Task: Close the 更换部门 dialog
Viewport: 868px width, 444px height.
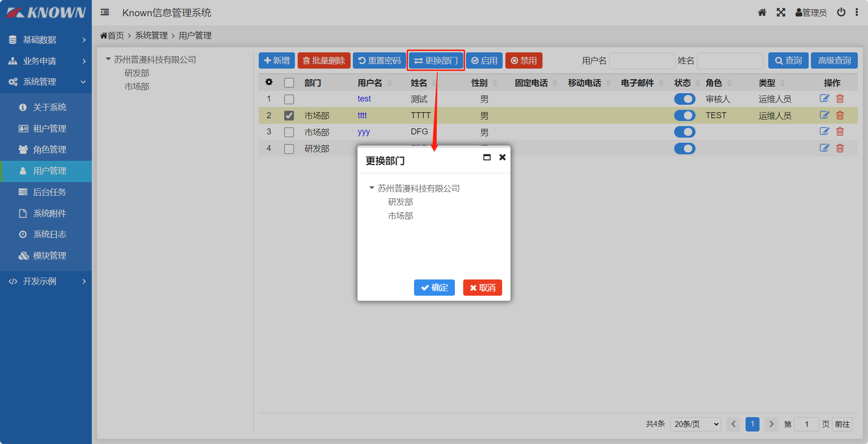Action: click(x=502, y=157)
